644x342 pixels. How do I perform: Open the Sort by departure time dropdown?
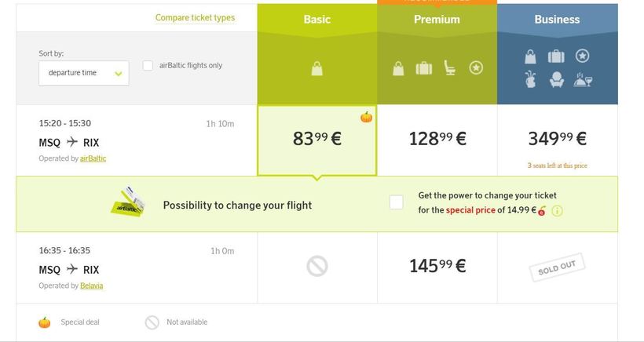coord(84,73)
